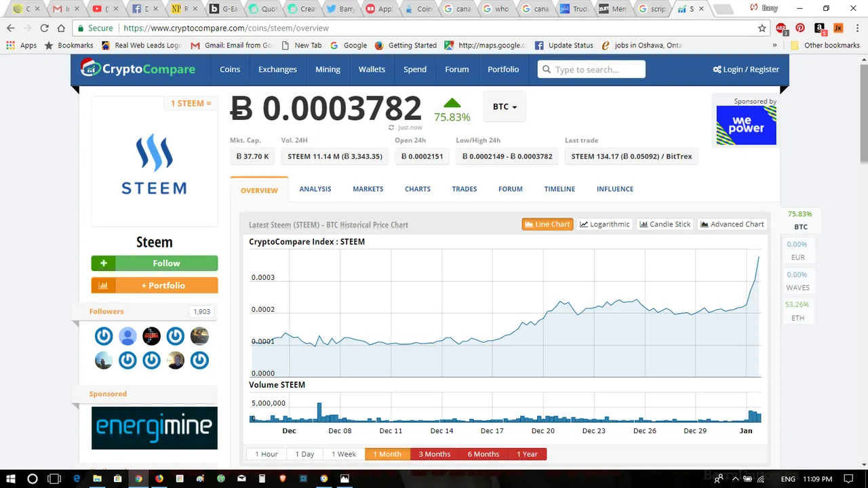Show hidden system tray icons
Image resolution: width=868 pixels, height=488 pixels.
tap(736, 479)
